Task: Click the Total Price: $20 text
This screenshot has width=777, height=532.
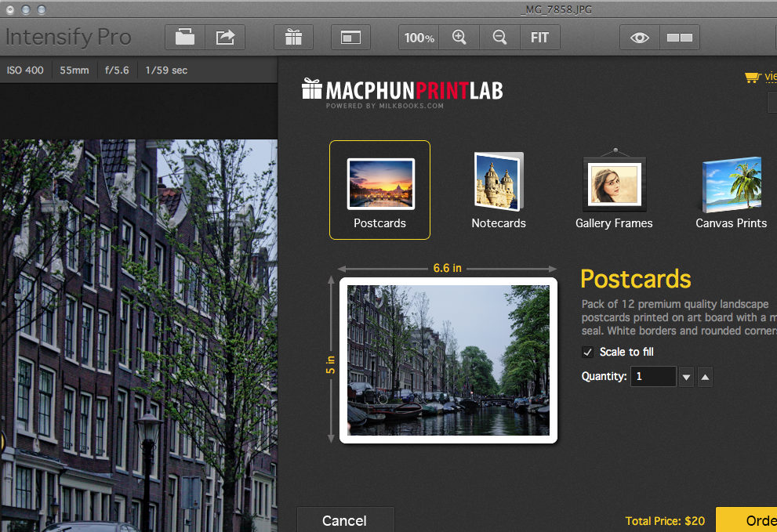Action: [x=665, y=521]
